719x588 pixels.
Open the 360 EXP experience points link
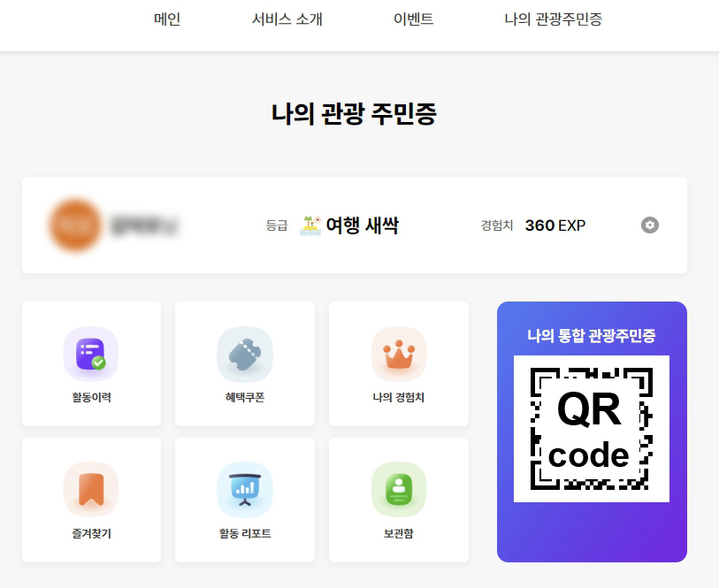(557, 225)
